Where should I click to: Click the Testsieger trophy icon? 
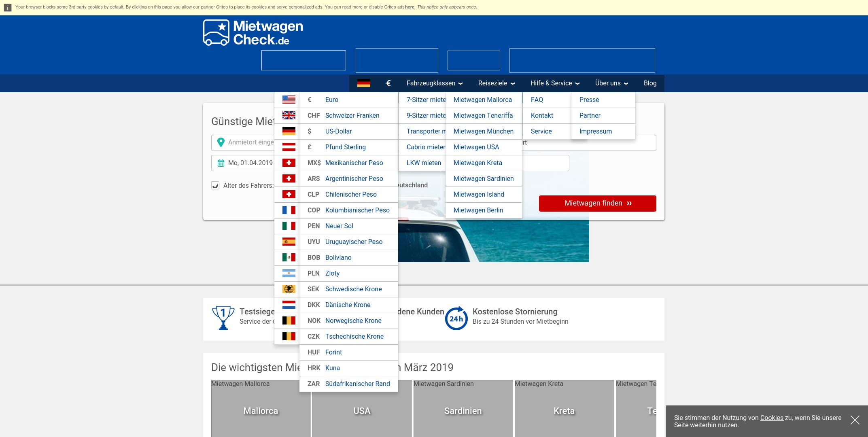[223, 318]
